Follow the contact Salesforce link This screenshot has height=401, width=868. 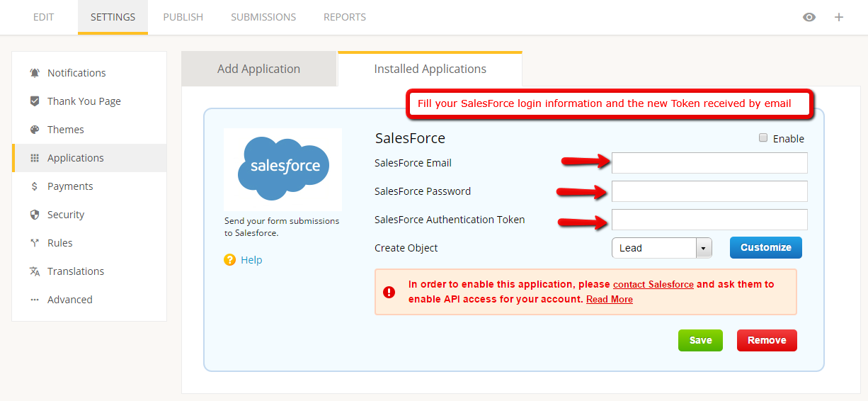pyautogui.click(x=653, y=284)
